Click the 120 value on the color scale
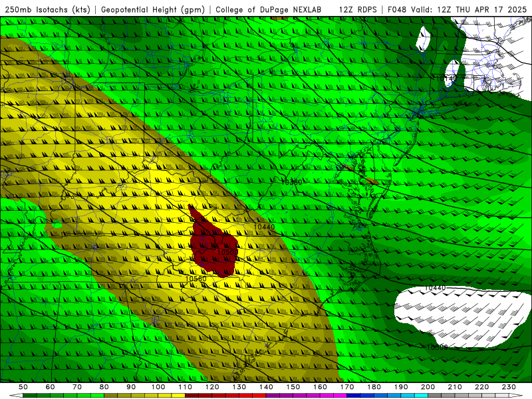 (212, 387)
